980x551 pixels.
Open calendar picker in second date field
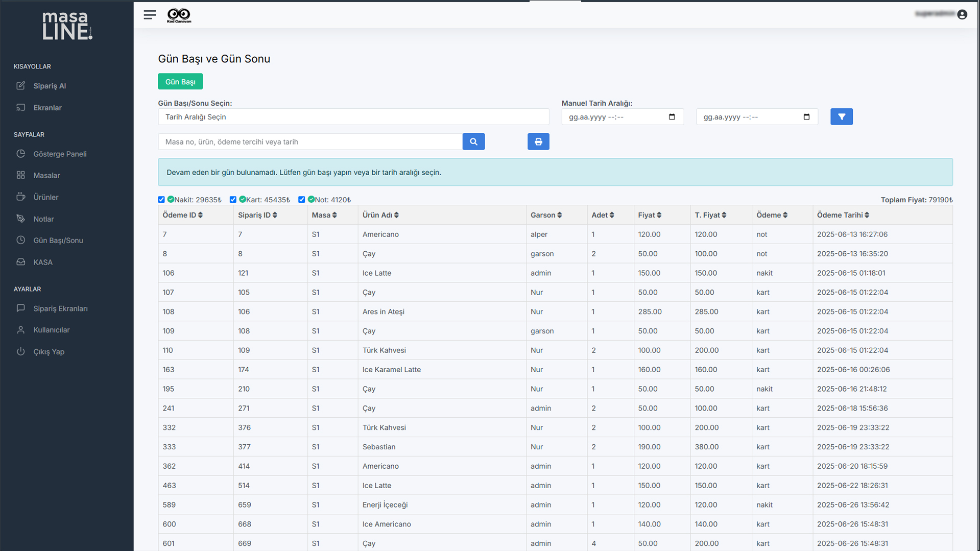click(x=806, y=117)
